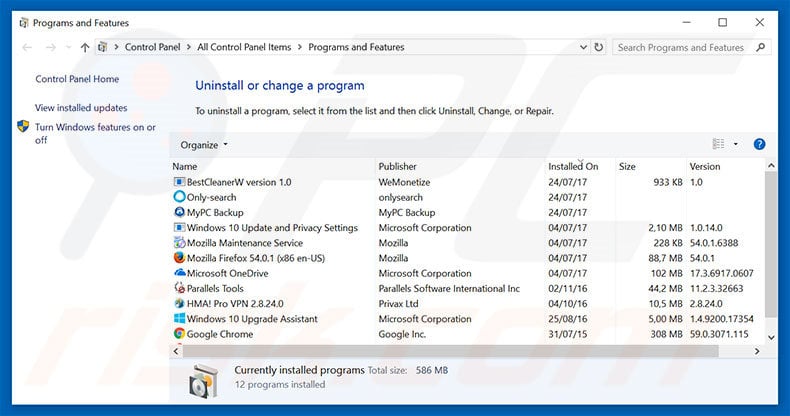Viewport: 790px width, 416px height.
Task: Click the Mozilla Firefox icon in list
Action: click(x=179, y=258)
